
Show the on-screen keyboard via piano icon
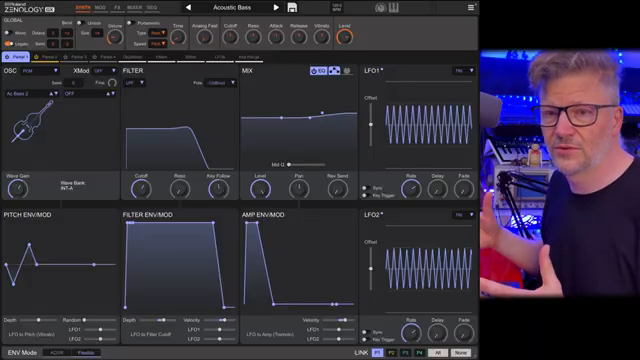click(393, 7)
